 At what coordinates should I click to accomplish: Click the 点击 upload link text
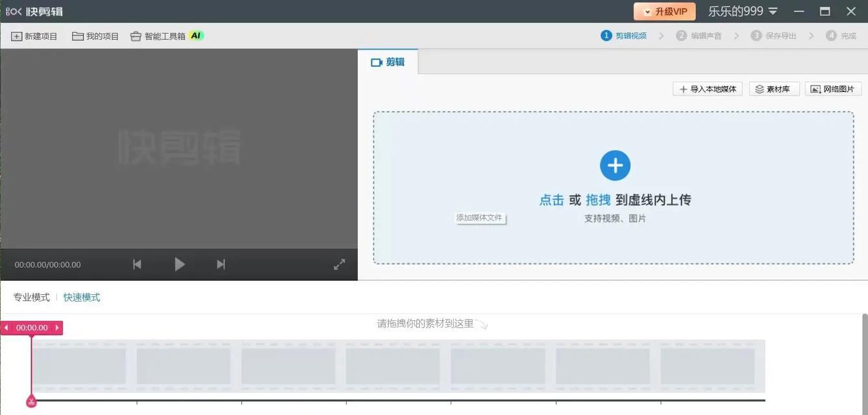(x=551, y=200)
